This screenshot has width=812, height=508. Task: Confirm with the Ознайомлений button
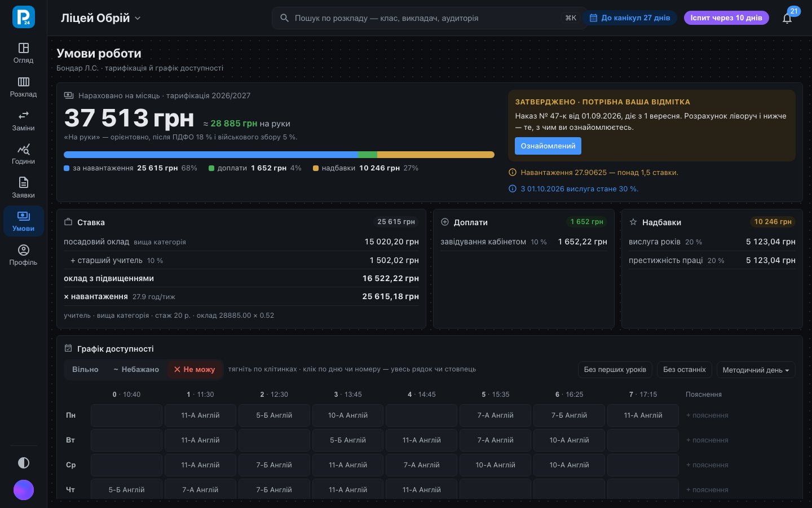[548, 146]
